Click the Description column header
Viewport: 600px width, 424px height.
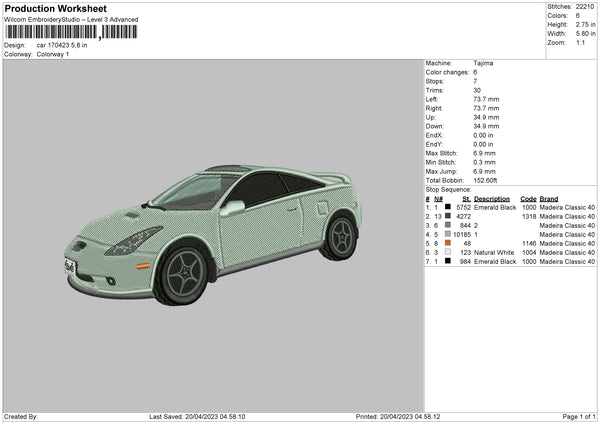(x=493, y=198)
